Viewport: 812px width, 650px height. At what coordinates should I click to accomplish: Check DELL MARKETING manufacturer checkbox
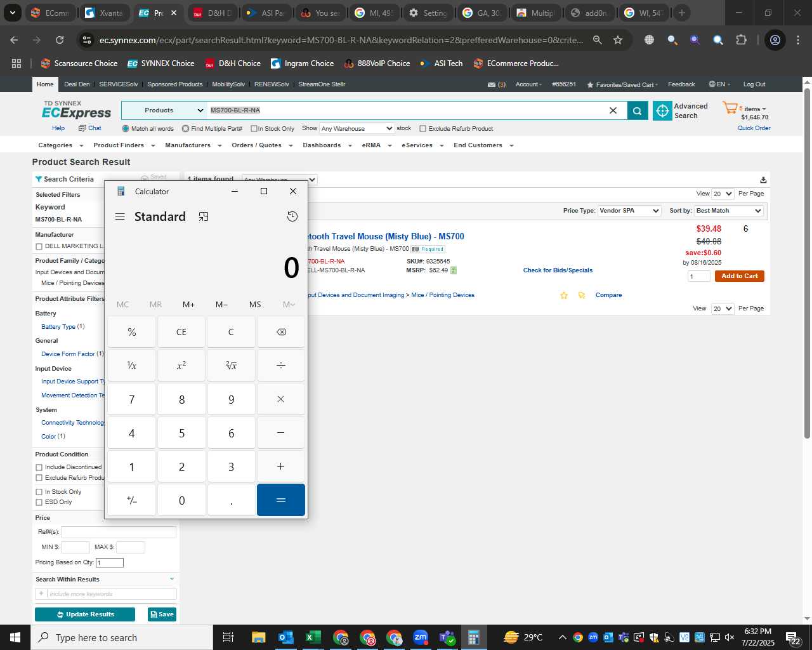[39, 246]
